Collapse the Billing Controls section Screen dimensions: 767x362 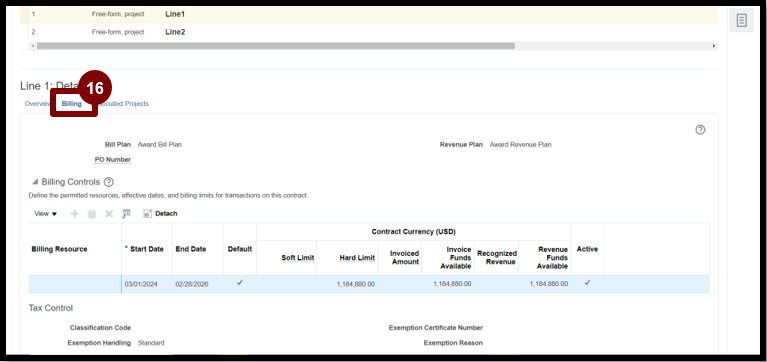point(35,182)
